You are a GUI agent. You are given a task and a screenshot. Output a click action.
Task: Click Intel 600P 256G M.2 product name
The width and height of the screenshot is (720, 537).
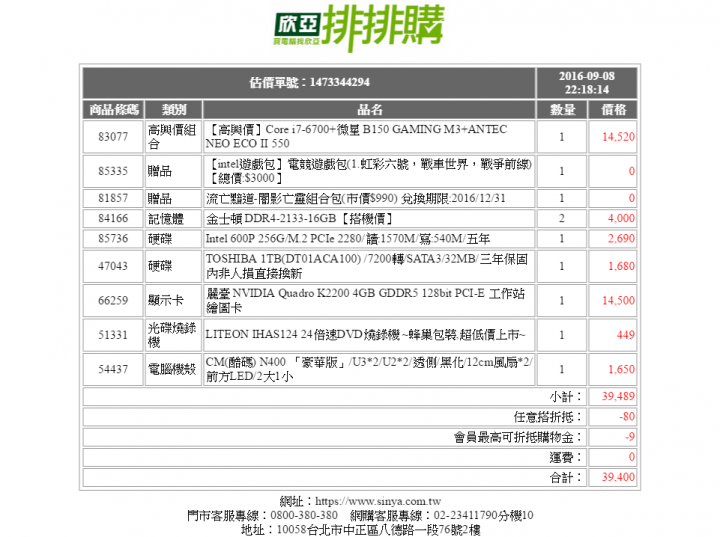(348, 239)
